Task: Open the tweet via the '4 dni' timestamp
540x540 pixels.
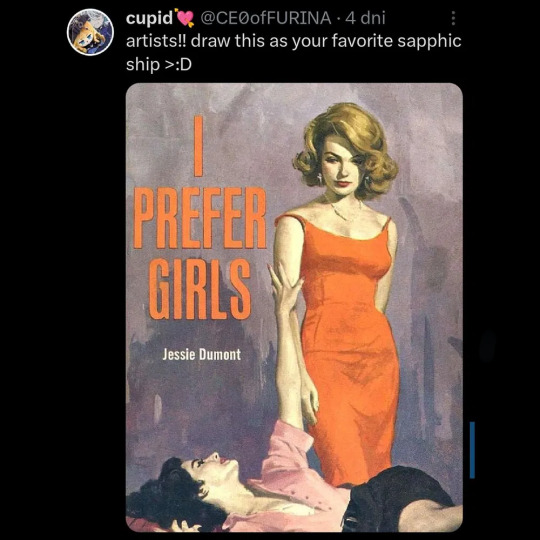Action: tap(365, 18)
